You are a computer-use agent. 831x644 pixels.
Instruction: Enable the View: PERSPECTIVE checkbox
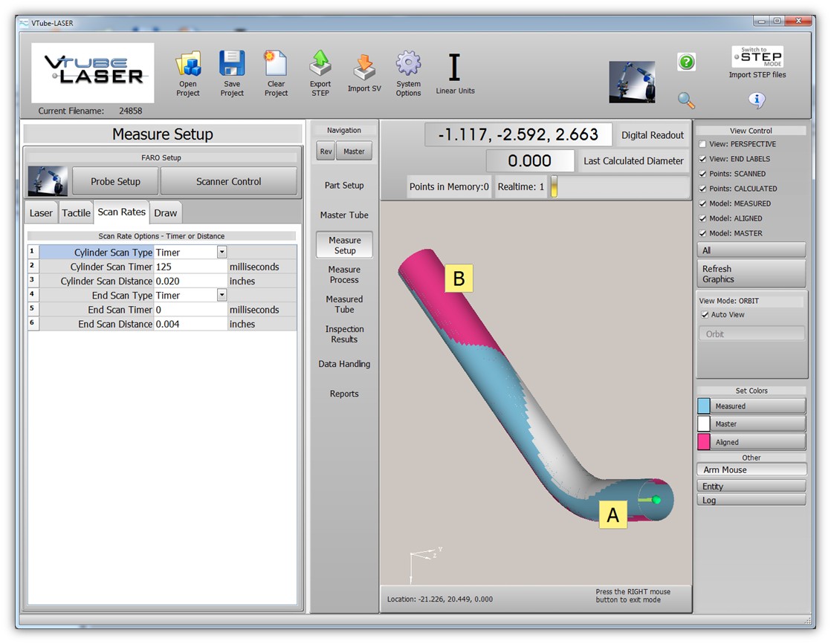tap(703, 144)
